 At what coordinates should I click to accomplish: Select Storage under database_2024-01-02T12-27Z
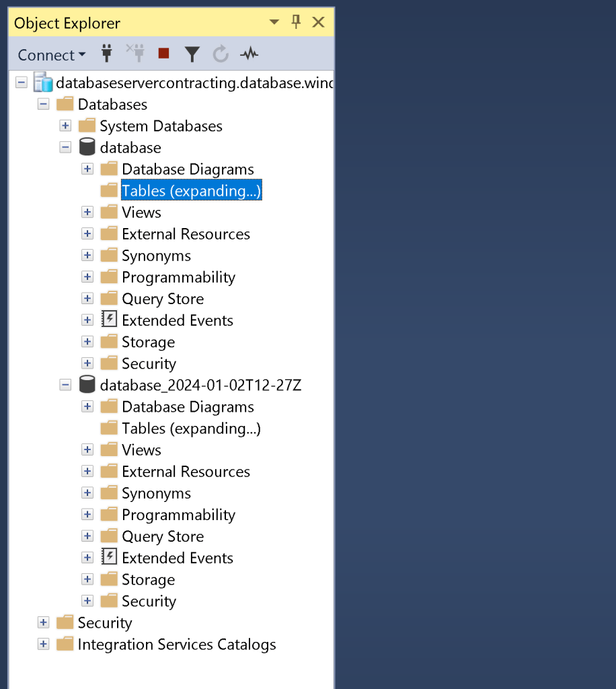148,579
